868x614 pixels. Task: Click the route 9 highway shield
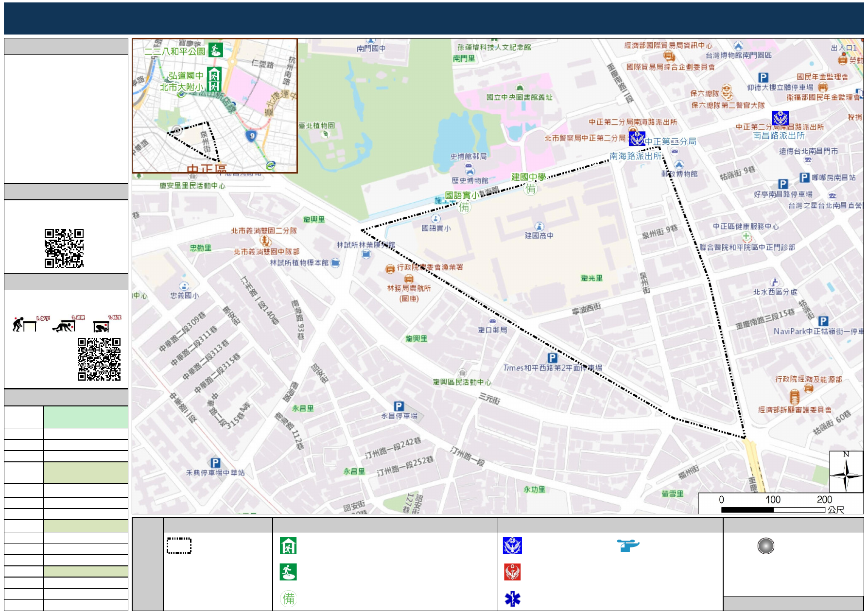pos(251,136)
